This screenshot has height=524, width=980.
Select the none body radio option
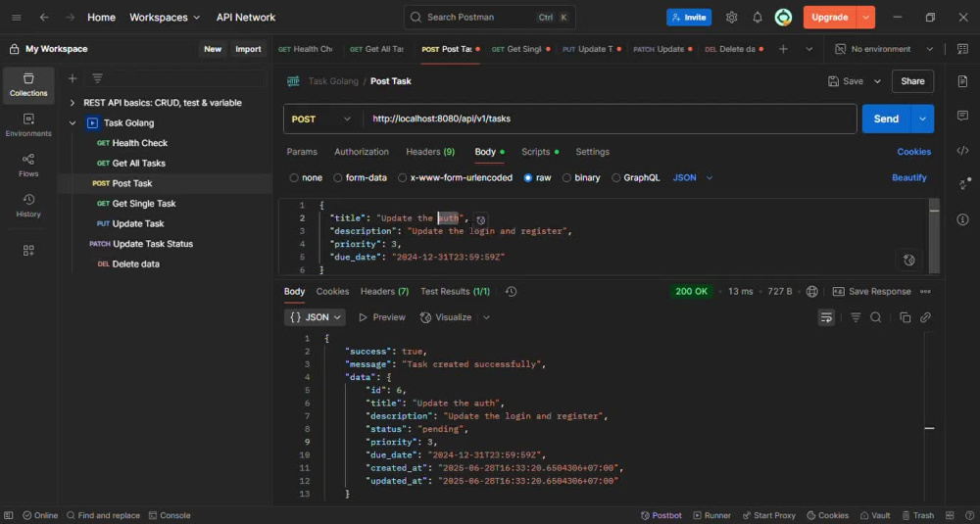pyautogui.click(x=306, y=177)
